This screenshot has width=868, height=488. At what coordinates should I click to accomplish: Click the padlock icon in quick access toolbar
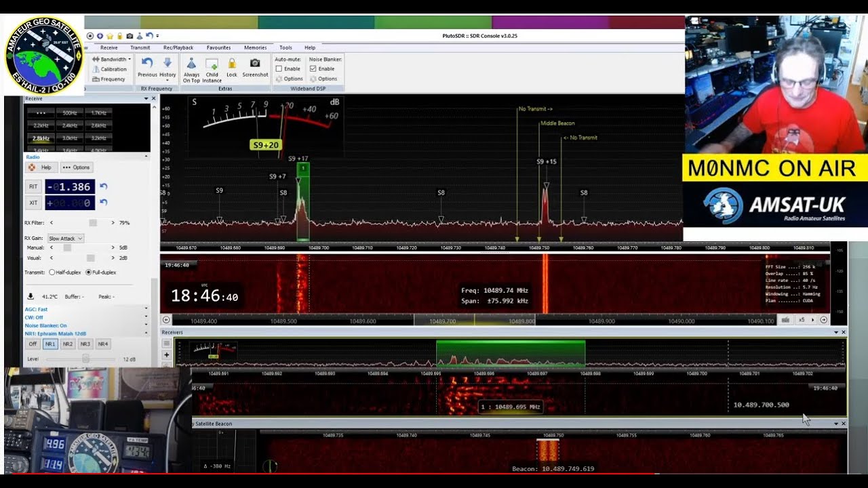click(119, 36)
